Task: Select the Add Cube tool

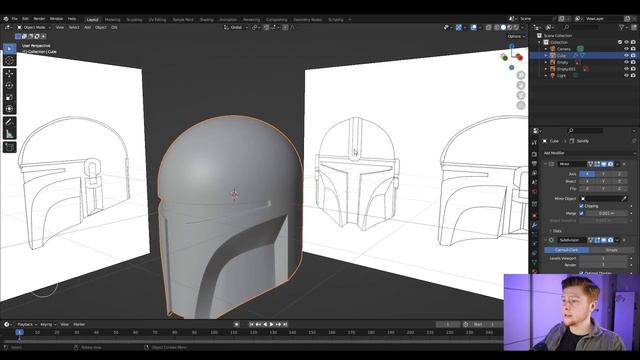Action: pos(9,147)
